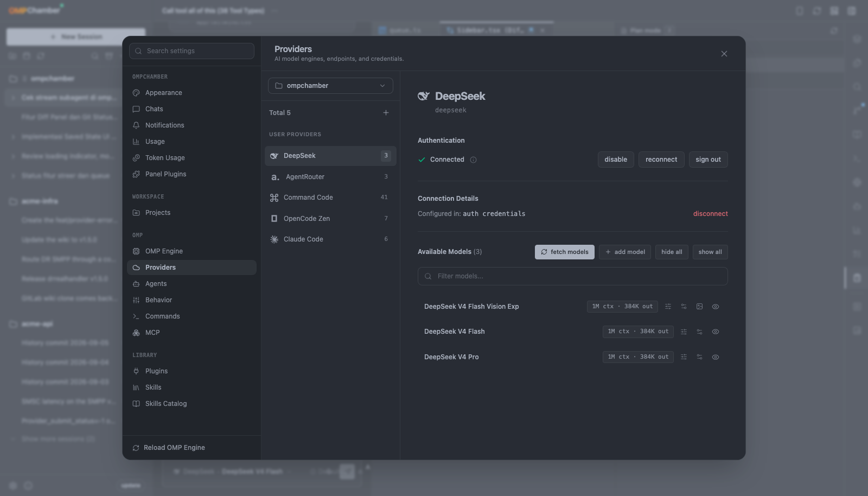868x496 pixels.
Task: Open the OMP Engine section
Action: click(192, 251)
